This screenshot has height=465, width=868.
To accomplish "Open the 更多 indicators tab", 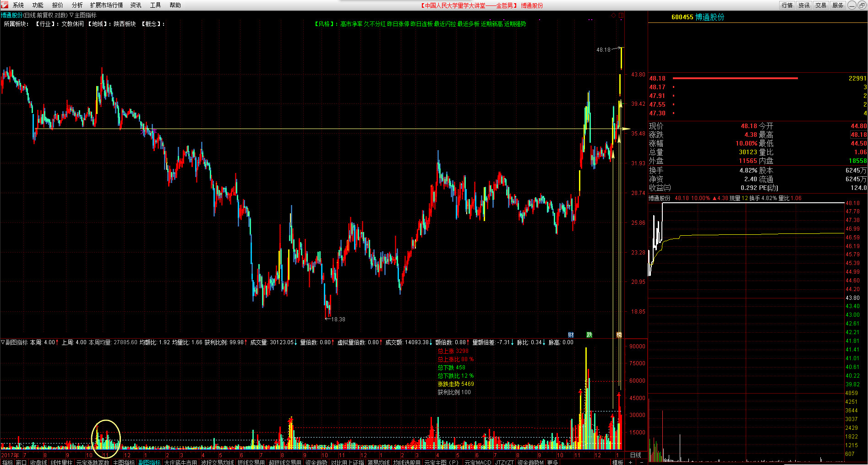I will point(552,462).
